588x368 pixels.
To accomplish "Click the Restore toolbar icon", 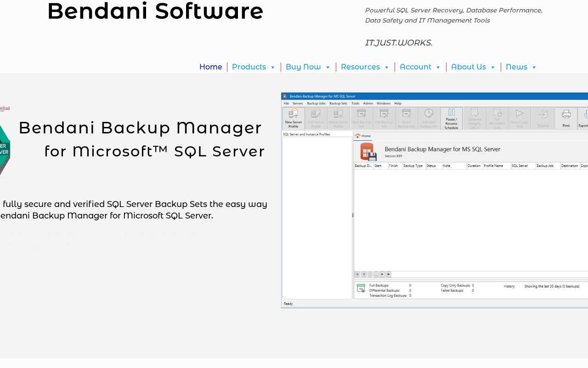I will click(543, 118).
